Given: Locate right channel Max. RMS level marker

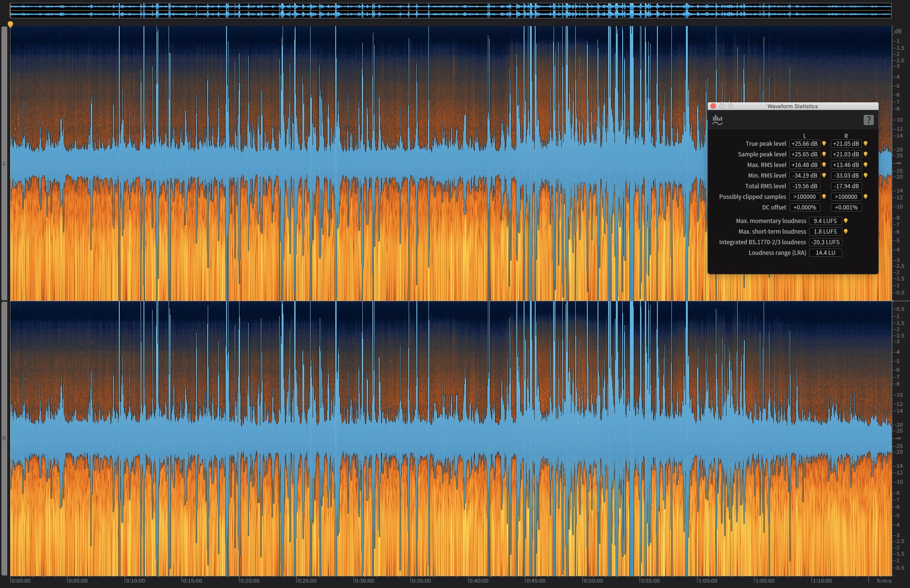Looking at the screenshot, I should pyautogui.click(x=866, y=165).
